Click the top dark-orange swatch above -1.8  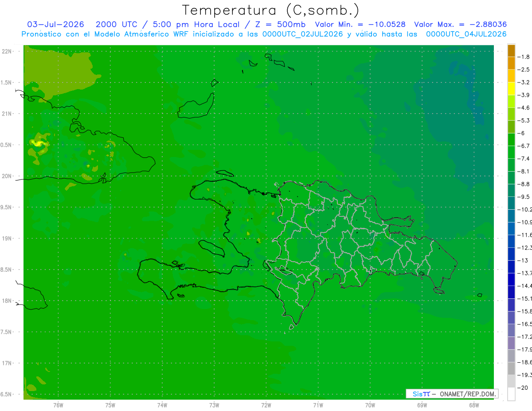click(x=511, y=51)
